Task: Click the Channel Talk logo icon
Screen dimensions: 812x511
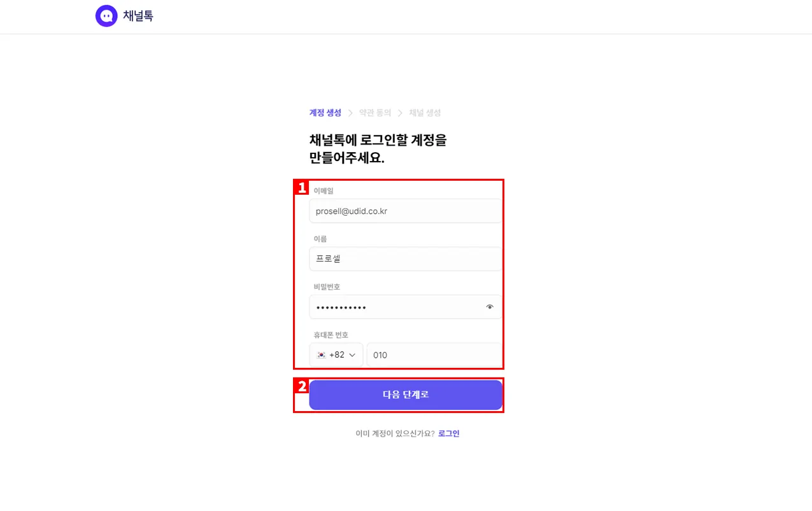Action: pyautogui.click(x=106, y=16)
